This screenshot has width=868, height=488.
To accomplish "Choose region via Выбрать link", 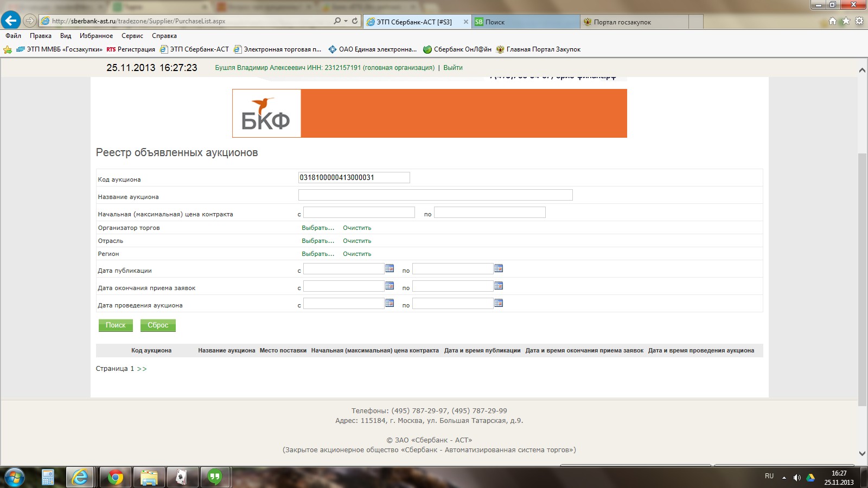I will 318,254.
